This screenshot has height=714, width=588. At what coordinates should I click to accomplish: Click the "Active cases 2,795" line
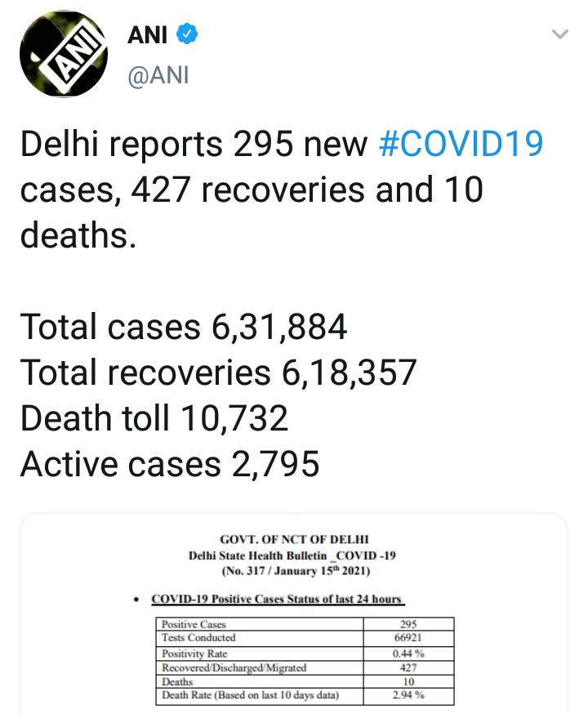point(169,464)
